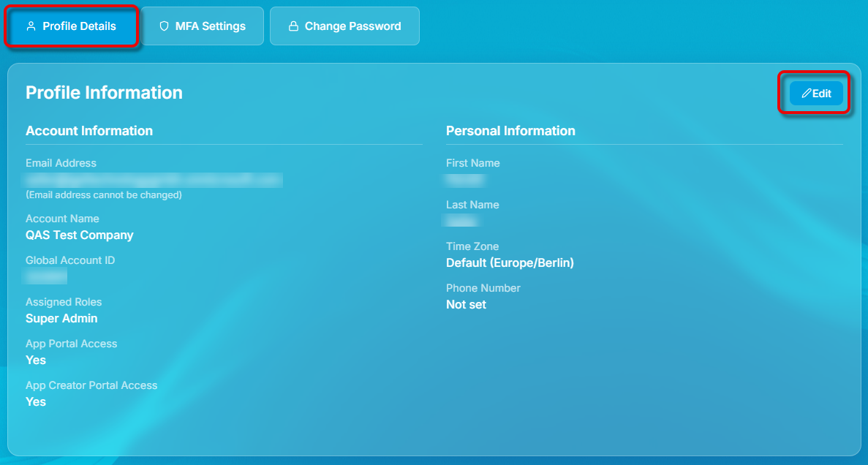
Task: Click the Personal Information section header
Action: [x=510, y=131]
